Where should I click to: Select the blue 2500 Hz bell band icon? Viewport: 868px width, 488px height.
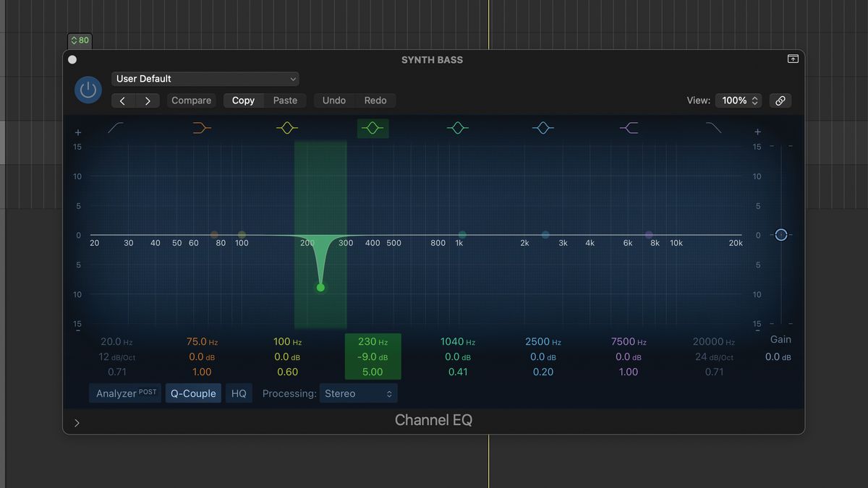(x=543, y=128)
